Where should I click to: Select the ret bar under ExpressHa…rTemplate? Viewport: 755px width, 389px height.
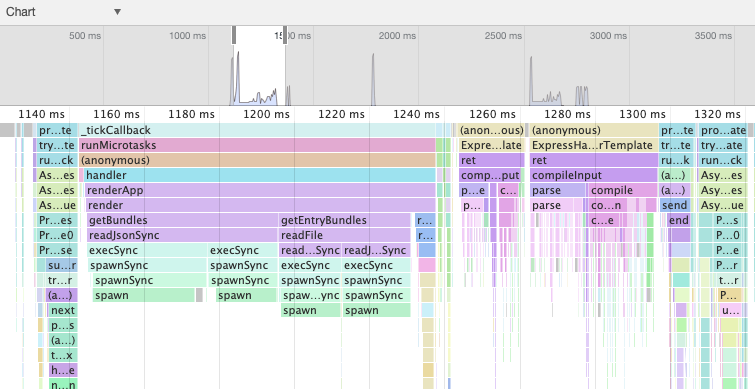(x=594, y=160)
